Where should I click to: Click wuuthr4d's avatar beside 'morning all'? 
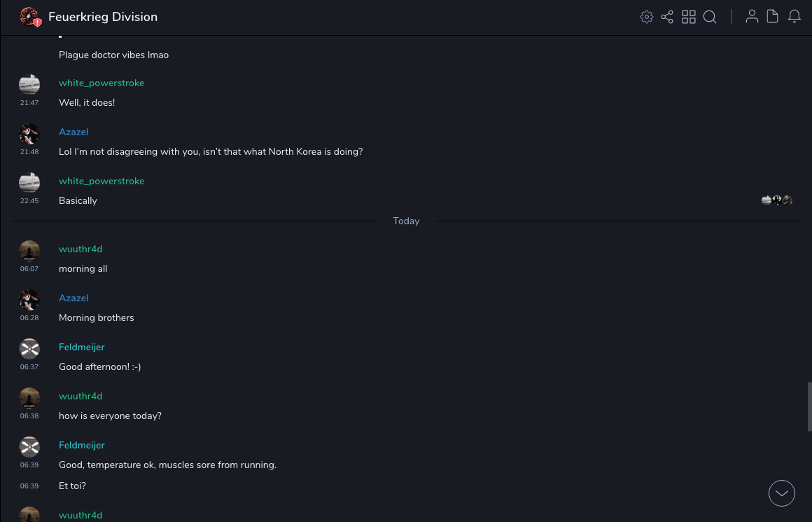click(x=29, y=250)
